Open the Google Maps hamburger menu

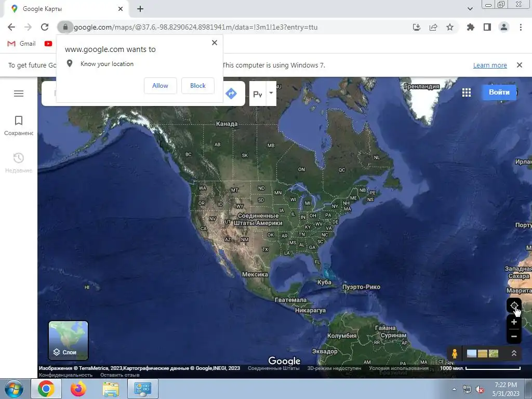19,94
